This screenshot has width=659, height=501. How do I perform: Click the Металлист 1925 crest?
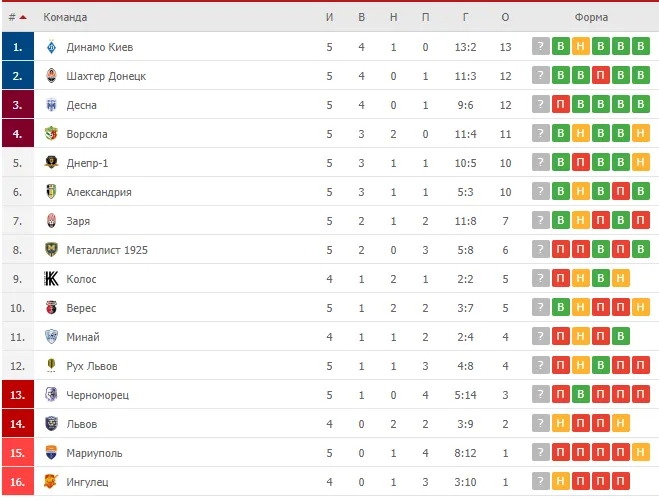pos(51,250)
